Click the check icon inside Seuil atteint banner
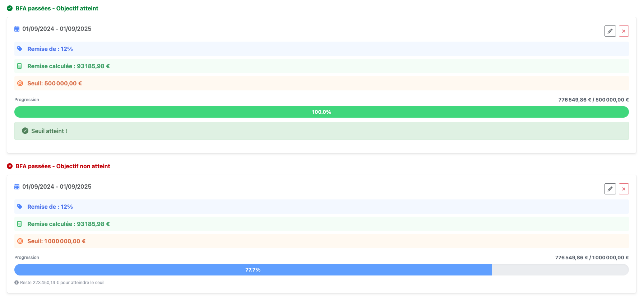 point(25,131)
